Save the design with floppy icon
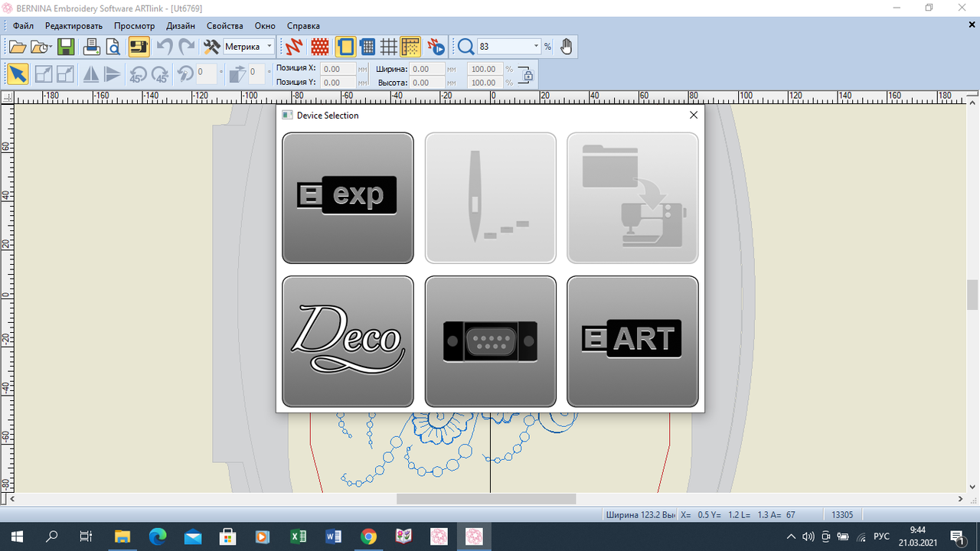980x551 pixels. pyautogui.click(x=66, y=47)
